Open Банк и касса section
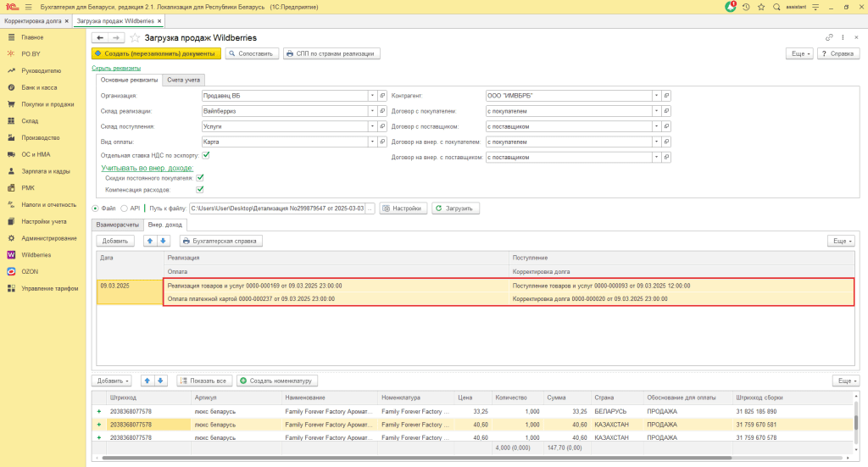The width and height of the screenshot is (868, 467). [x=39, y=87]
